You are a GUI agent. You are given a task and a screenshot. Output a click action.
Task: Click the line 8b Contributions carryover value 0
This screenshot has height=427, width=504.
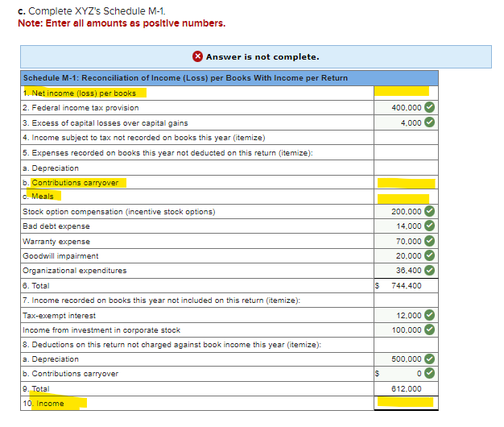tap(419, 373)
